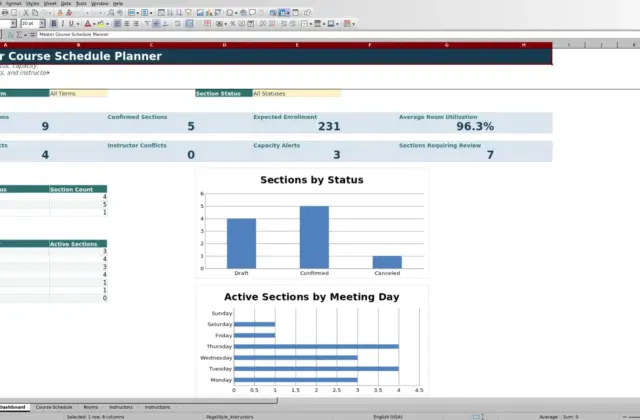Viewport: 640px width, 420px height.
Task: Open the Sum function dropdown arrow
Action: click(x=25, y=35)
